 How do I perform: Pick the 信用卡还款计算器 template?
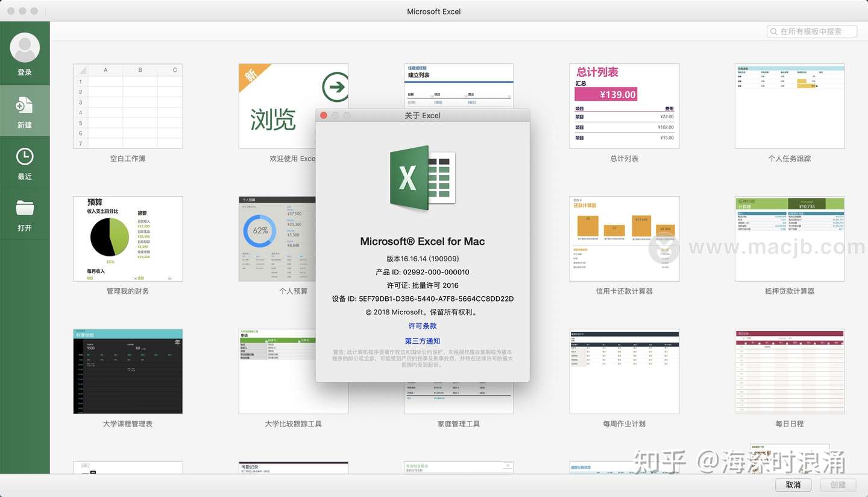pos(624,239)
